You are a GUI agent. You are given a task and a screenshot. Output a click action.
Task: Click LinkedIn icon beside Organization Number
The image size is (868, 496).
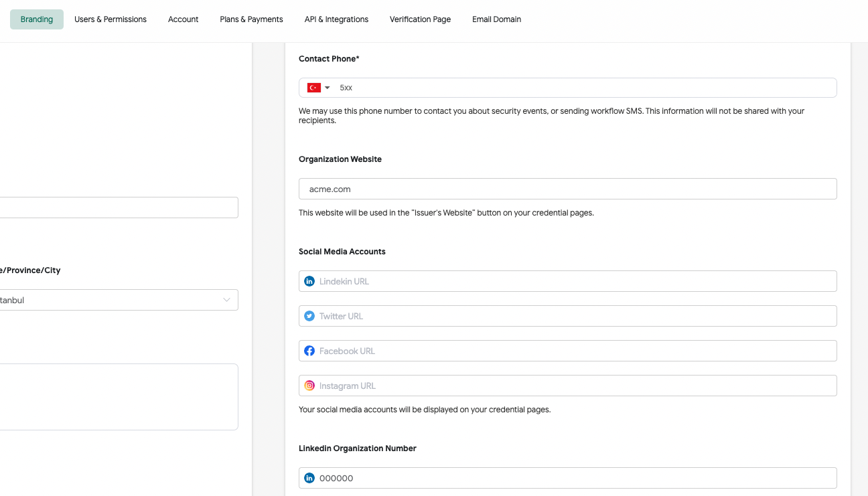point(309,478)
